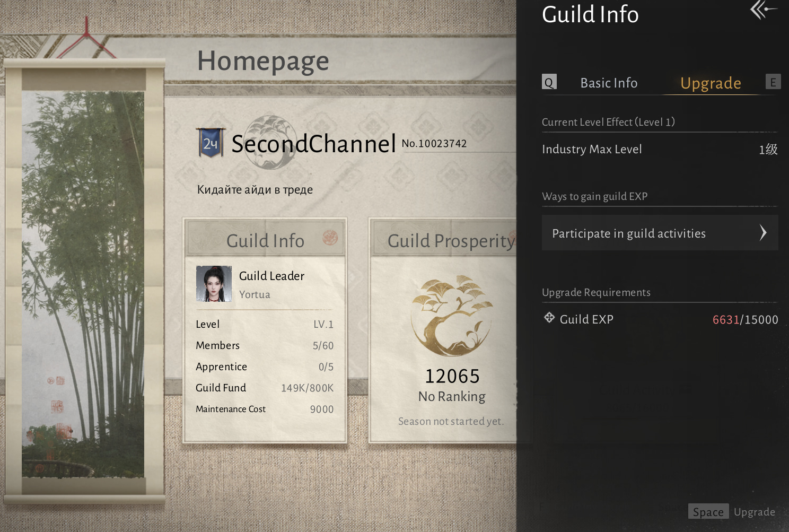
Task: Open Participate in guild activities row
Action: (660, 232)
